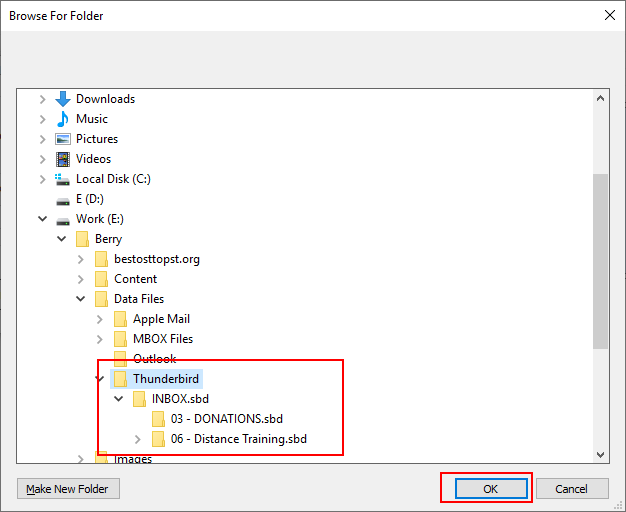Image resolution: width=626 pixels, height=512 pixels.
Task: Select the E (D:) drive label
Action: (x=90, y=198)
